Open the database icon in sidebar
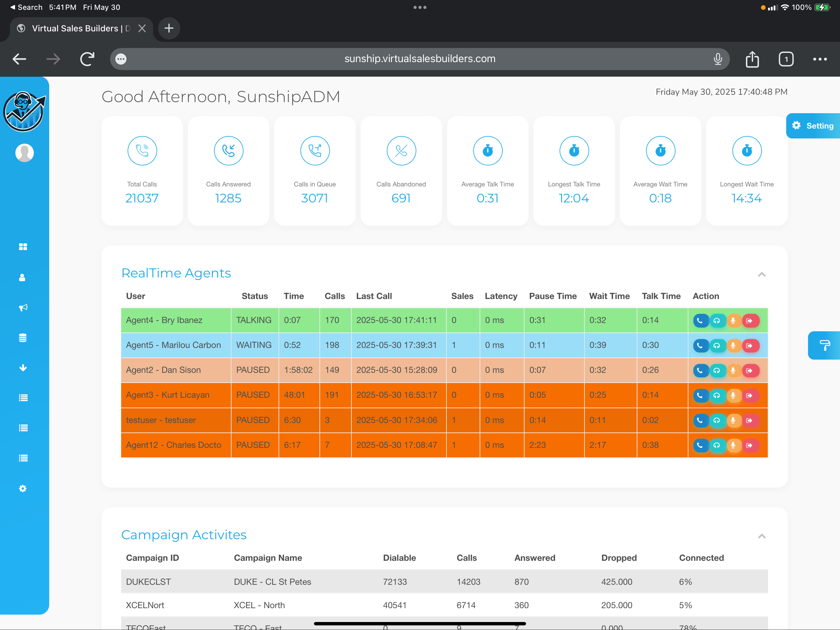 pyautogui.click(x=23, y=338)
